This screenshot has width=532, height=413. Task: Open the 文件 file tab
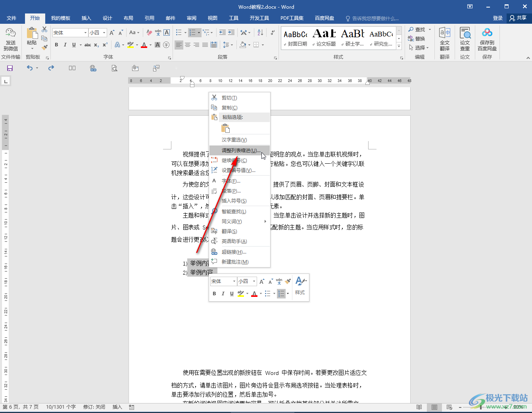click(x=12, y=18)
